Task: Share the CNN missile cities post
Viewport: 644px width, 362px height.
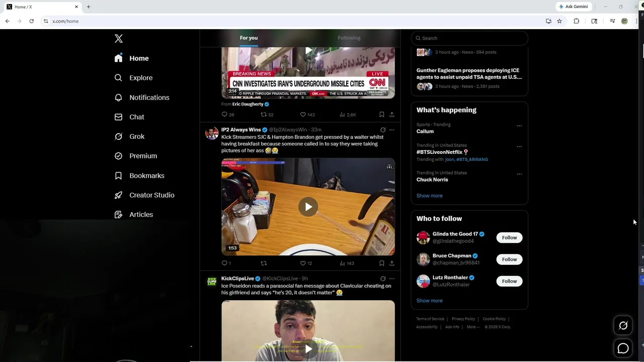Action: 392,115
